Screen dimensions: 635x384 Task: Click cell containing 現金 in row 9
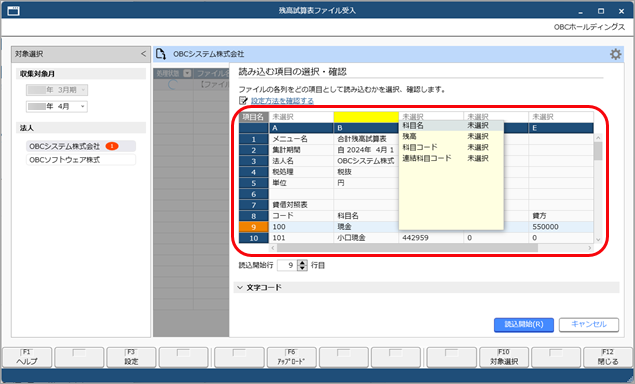(x=366, y=227)
